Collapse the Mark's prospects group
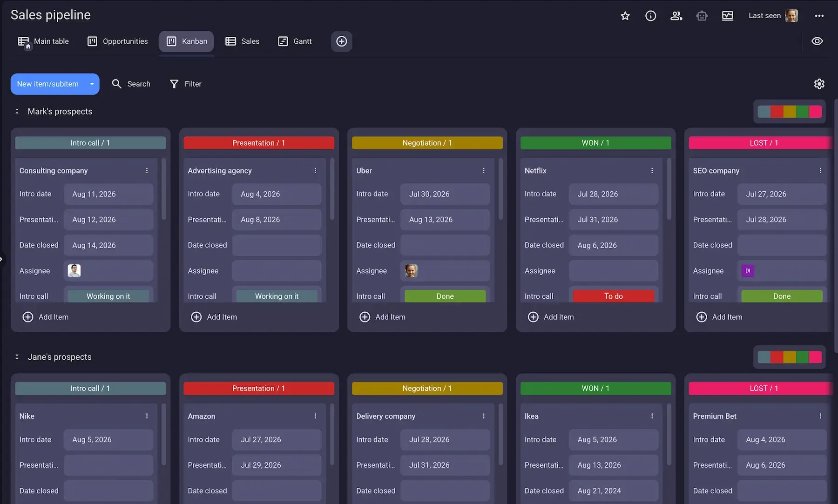Viewport: 838px width, 504px height. (x=17, y=111)
